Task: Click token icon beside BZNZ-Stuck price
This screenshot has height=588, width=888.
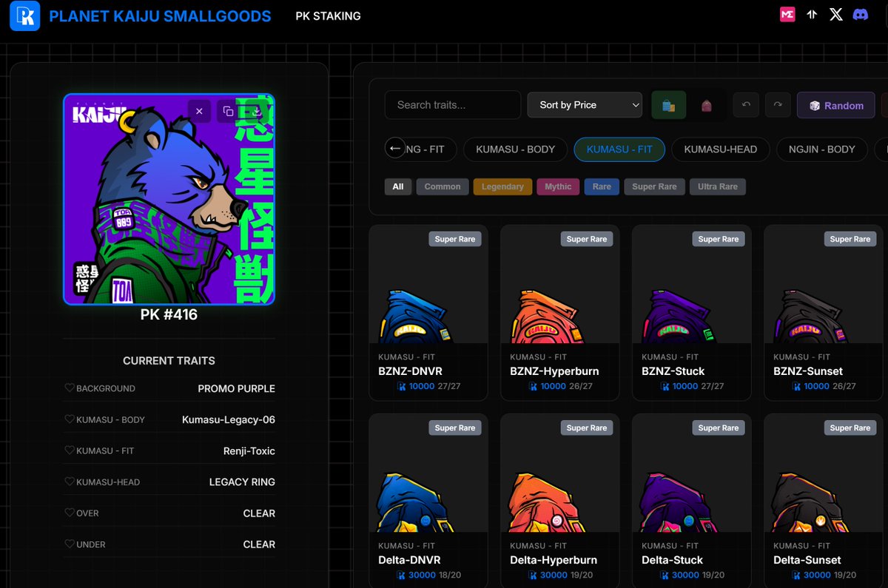Action: (665, 386)
